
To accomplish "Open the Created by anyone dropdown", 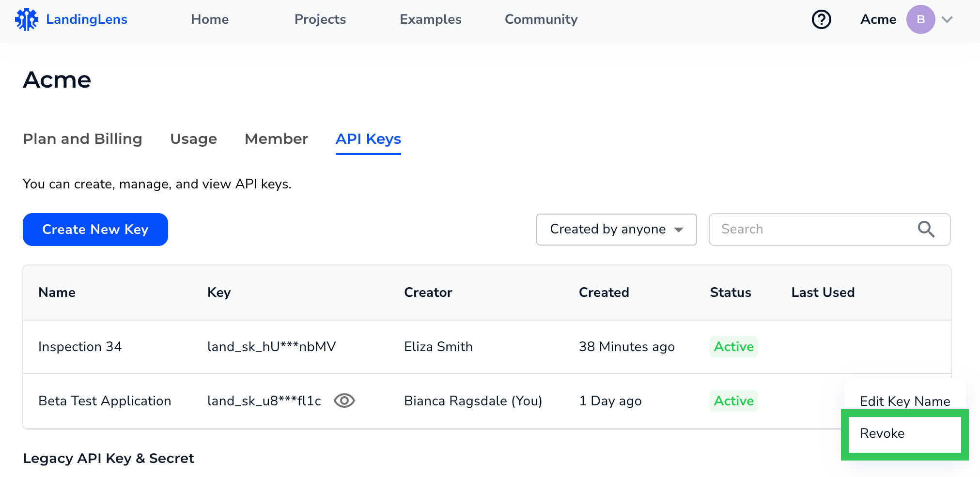I will click(616, 229).
